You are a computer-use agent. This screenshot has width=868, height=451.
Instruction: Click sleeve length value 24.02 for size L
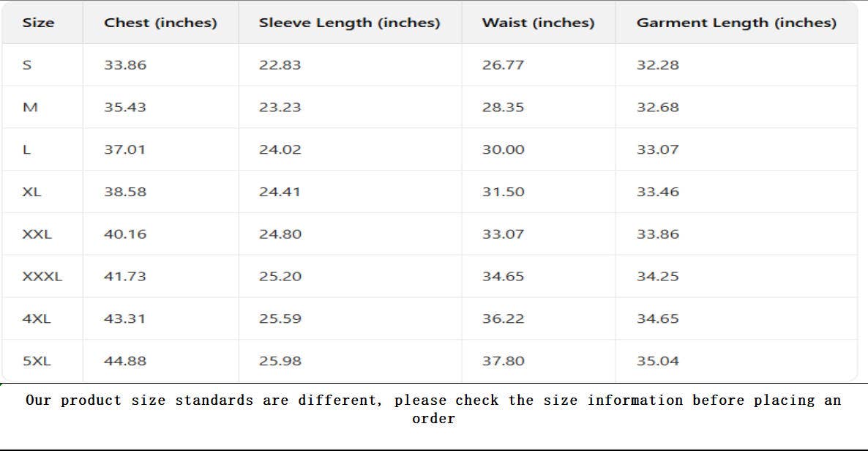pyautogui.click(x=280, y=150)
